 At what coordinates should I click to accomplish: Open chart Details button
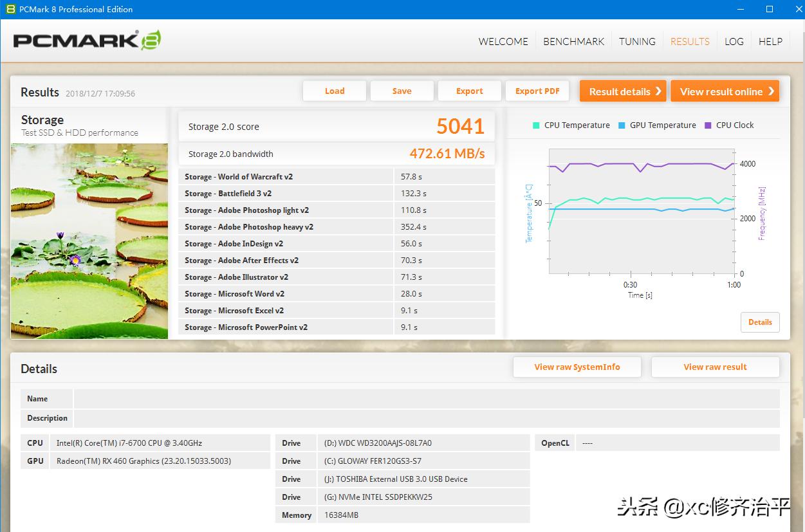point(759,322)
